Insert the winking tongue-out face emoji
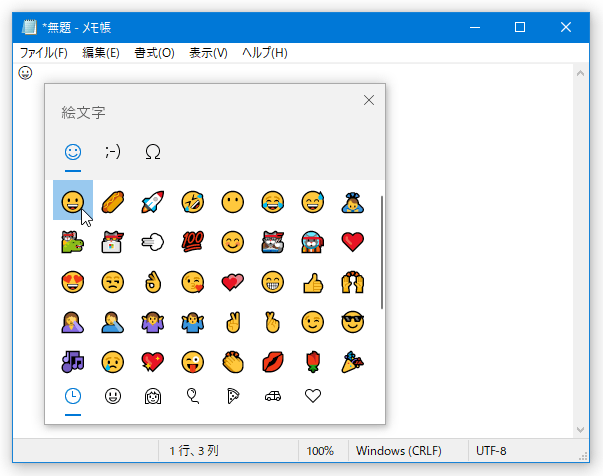The width and height of the screenshot is (603, 476). (193, 362)
